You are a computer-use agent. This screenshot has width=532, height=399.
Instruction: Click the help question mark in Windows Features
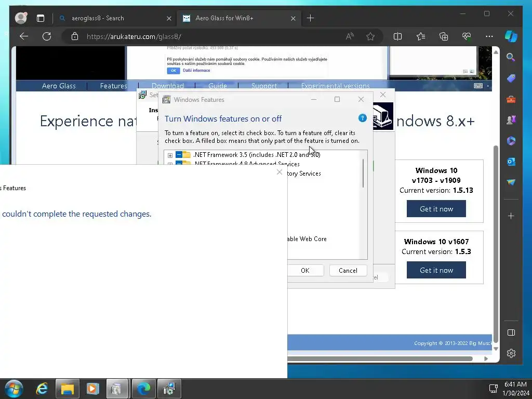click(x=362, y=118)
